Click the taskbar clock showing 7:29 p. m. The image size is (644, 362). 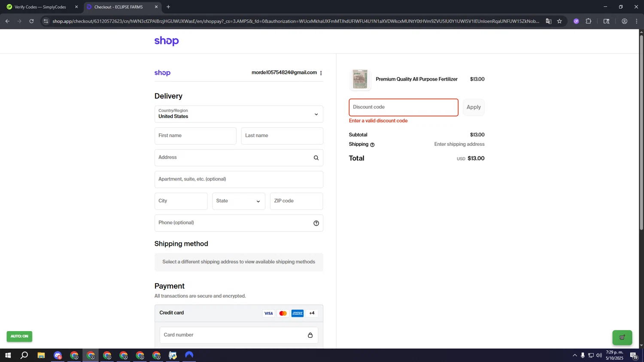pos(614,355)
